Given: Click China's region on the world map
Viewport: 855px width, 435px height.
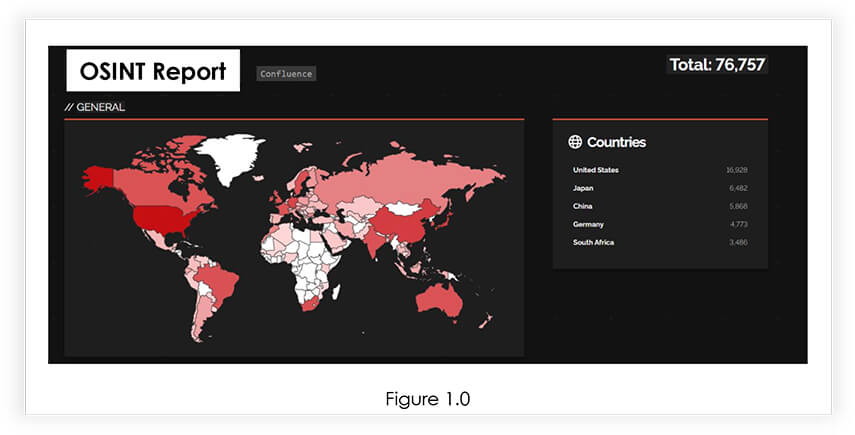Looking at the screenshot, I should (x=405, y=226).
